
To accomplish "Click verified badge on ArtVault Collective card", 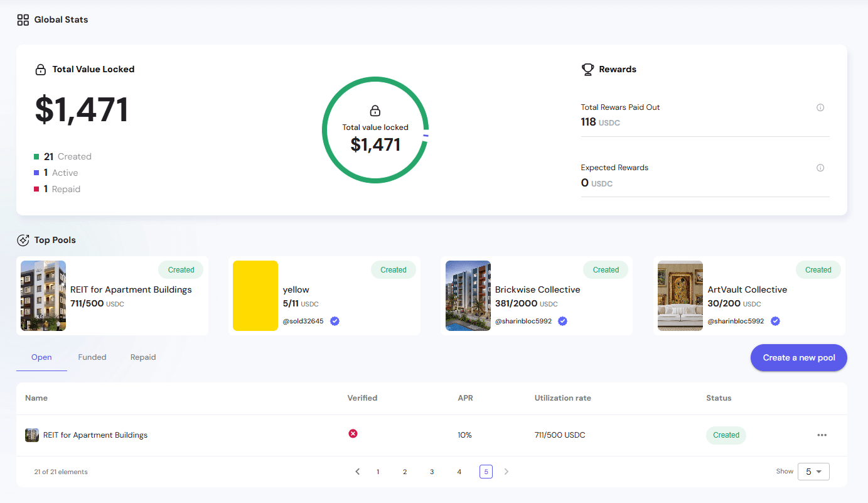I will pos(775,321).
